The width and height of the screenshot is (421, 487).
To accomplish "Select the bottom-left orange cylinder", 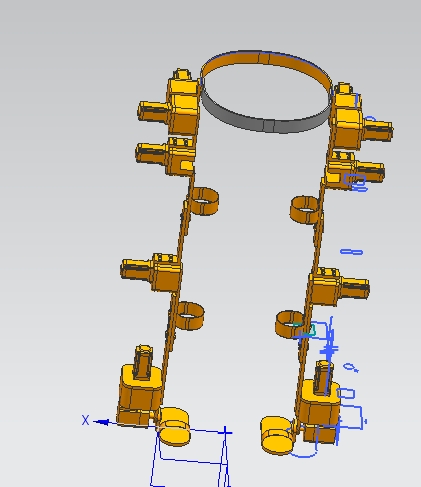I will coord(175,427).
